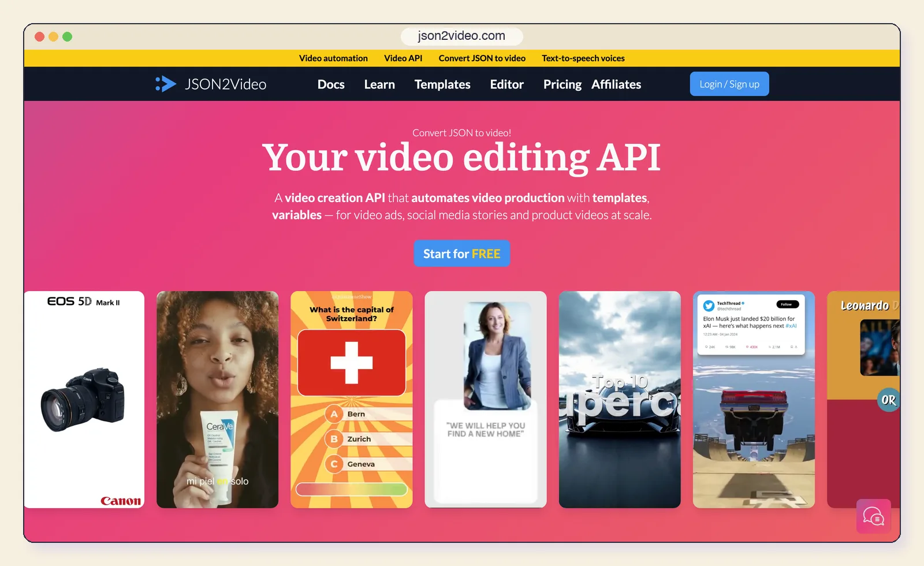Click the OR badge on Leonardo thumbnail
Viewport: 924px width, 566px height.
click(x=888, y=400)
